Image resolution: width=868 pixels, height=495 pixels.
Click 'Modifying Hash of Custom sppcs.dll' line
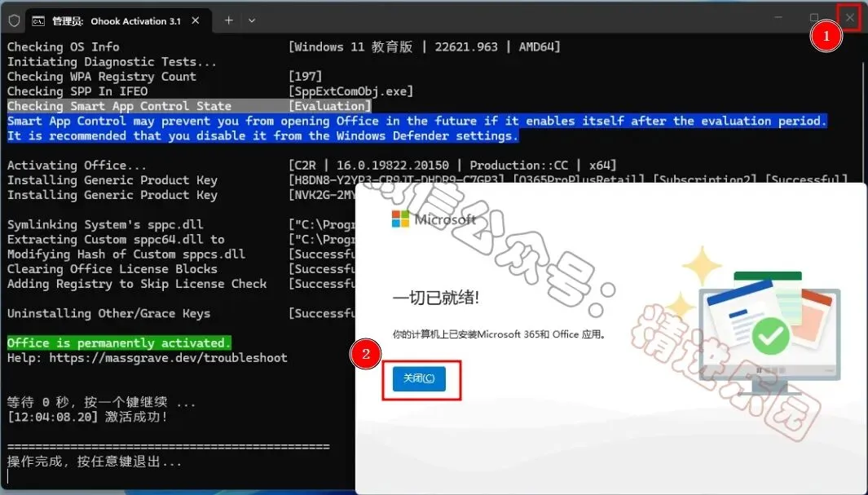click(x=126, y=254)
